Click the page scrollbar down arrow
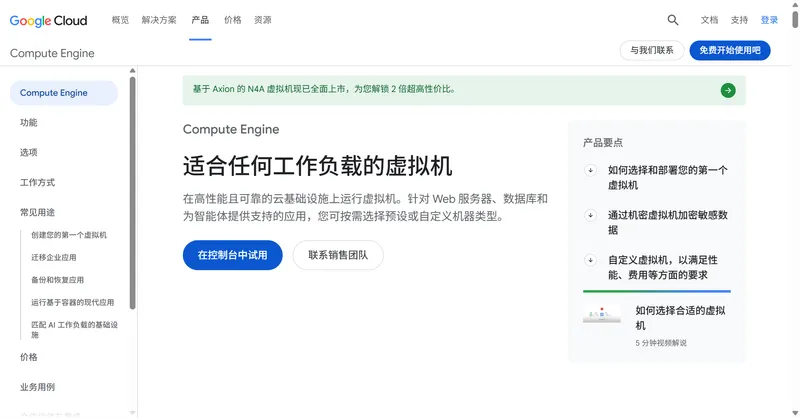 795,413
